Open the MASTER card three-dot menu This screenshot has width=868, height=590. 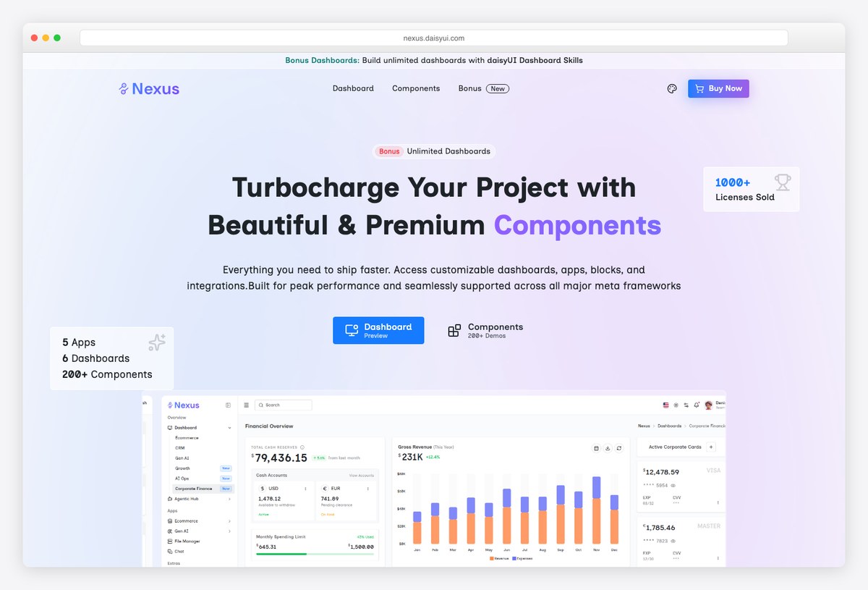[x=718, y=558]
